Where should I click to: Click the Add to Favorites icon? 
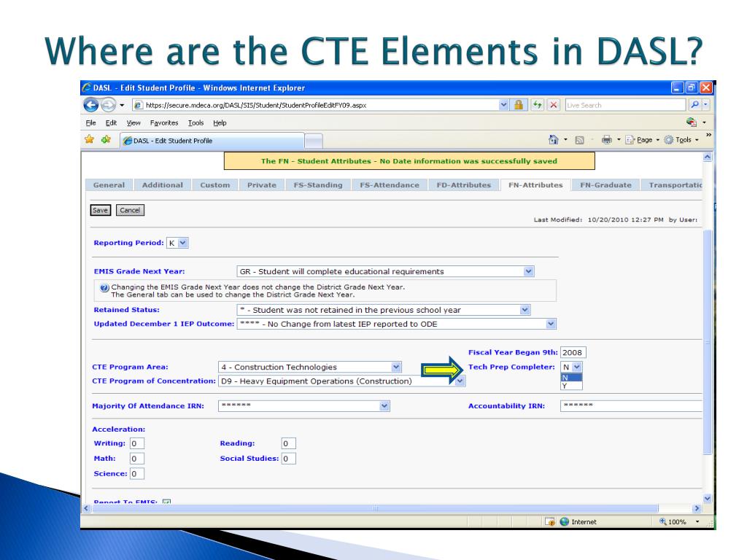pos(106,139)
